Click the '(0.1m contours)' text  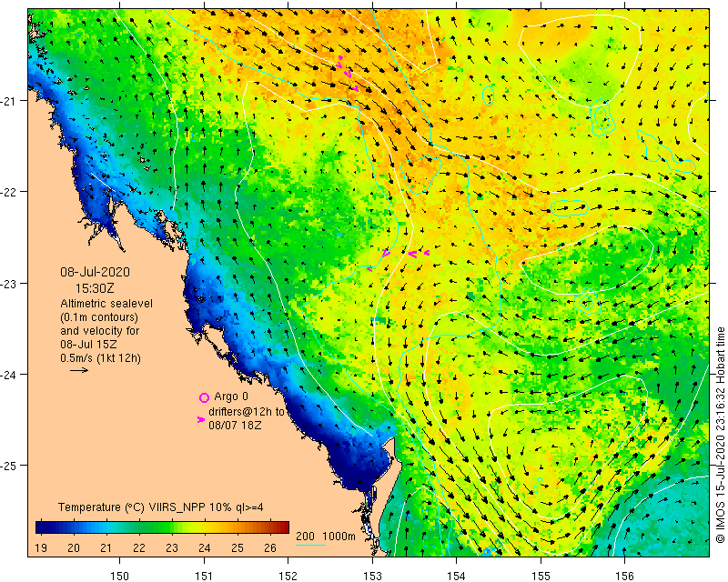point(99,317)
